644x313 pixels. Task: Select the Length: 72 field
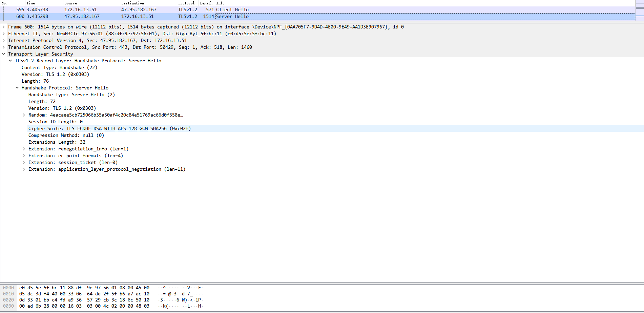click(42, 101)
